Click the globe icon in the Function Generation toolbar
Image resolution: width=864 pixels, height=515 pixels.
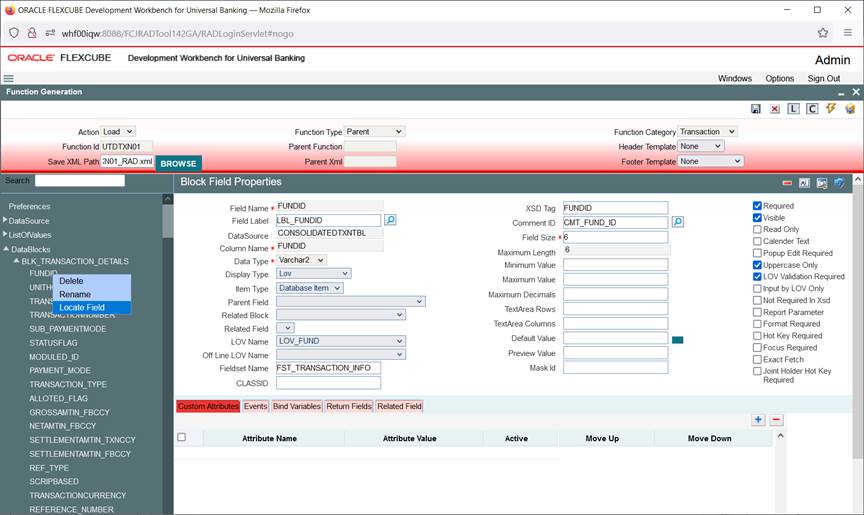pos(850,109)
